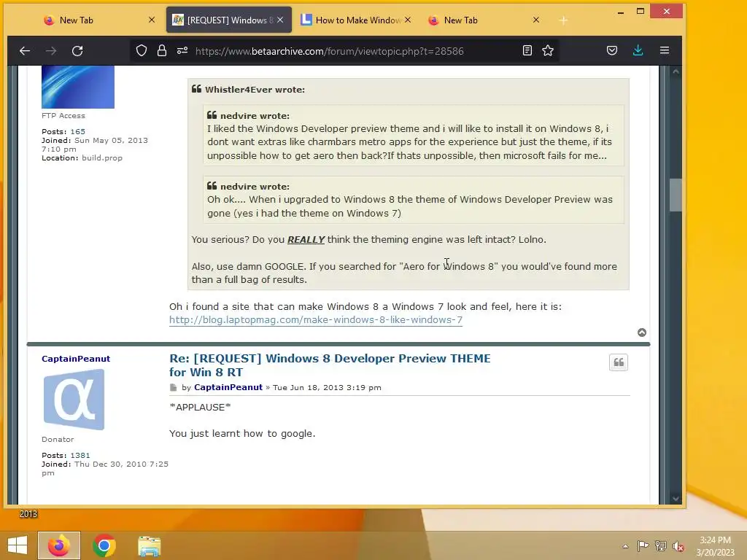747x560 pixels.
Task: Bookmark this page with the star
Action: 548,50
